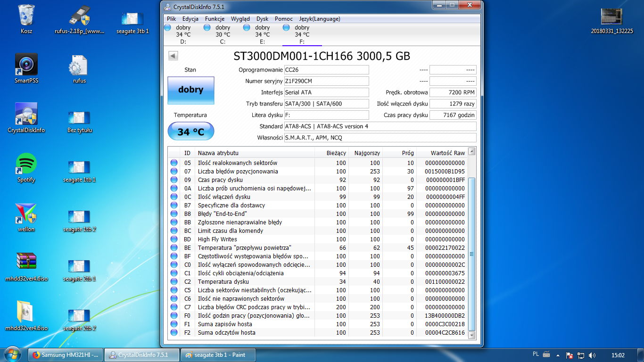The width and height of the screenshot is (644, 362).
Task: Click the transfer mode field SATA/300 | SATA/600
Action: coord(327,104)
